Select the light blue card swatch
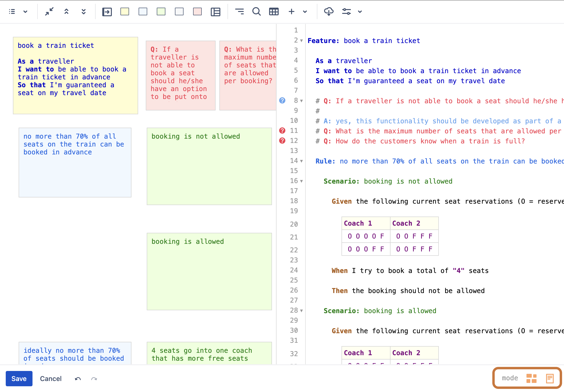564x392 pixels. 143,11
